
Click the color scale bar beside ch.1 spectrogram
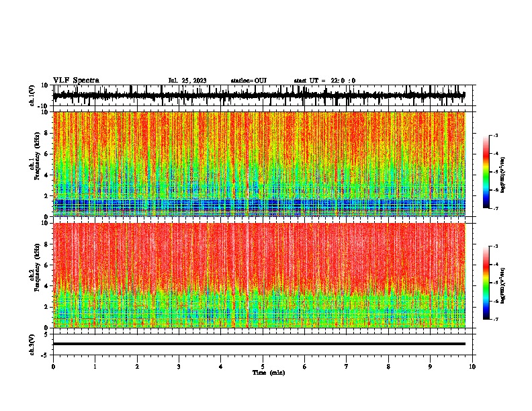tap(486, 172)
